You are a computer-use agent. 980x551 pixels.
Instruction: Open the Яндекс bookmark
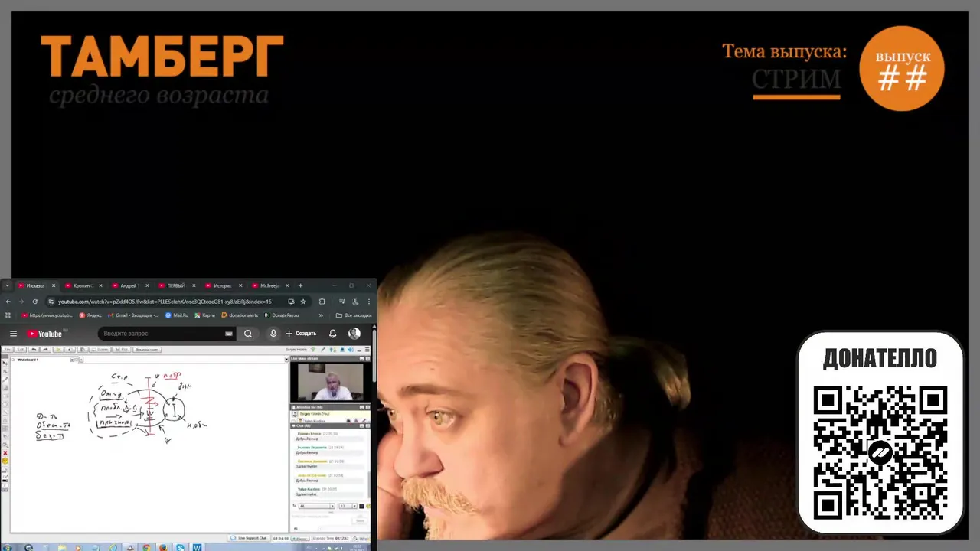coord(90,315)
